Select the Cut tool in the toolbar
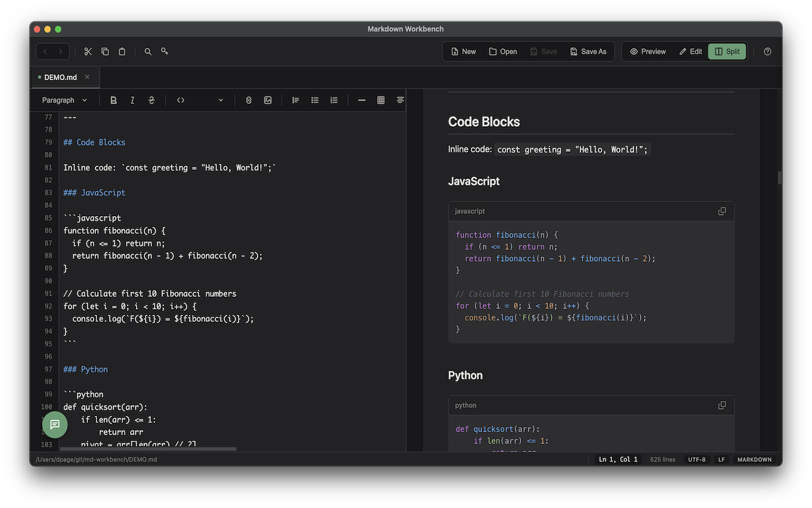This screenshot has height=508, width=812. tap(88, 51)
